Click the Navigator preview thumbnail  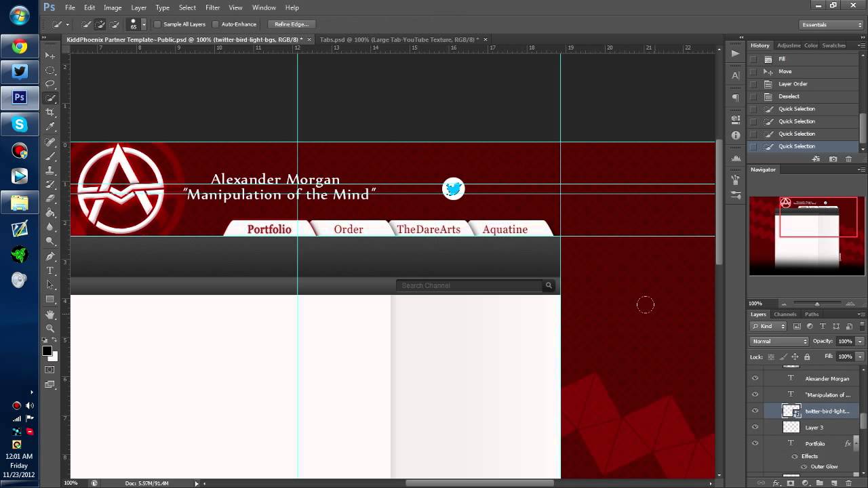click(807, 236)
